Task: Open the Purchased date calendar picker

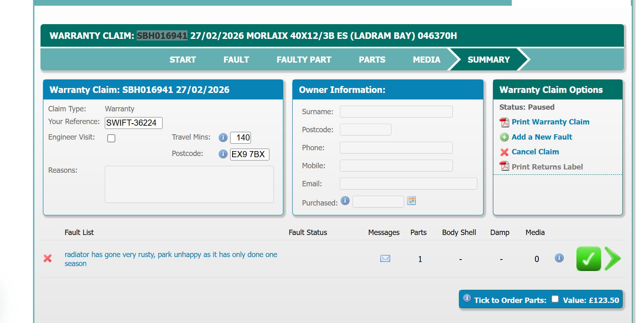Action: 411,201
